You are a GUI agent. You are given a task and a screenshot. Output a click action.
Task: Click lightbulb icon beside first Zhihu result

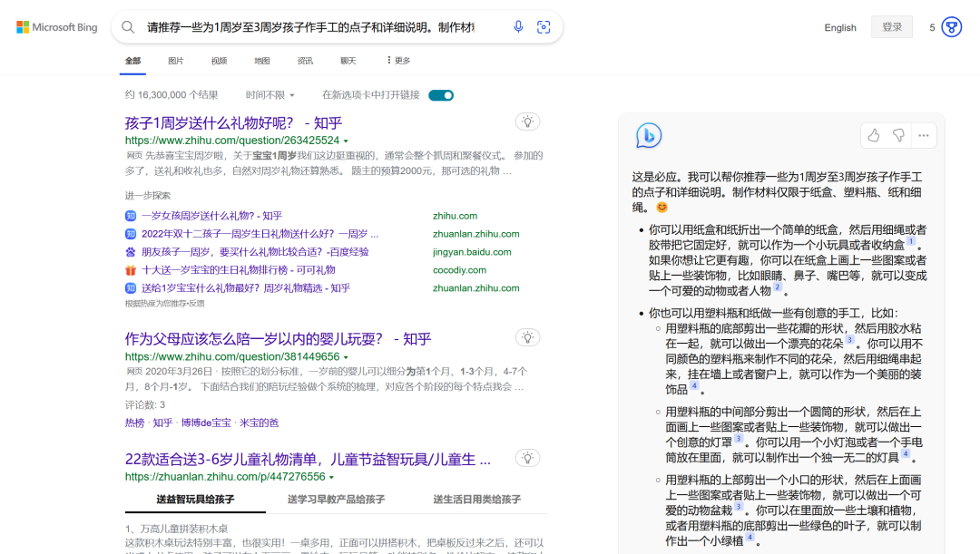(x=527, y=121)
